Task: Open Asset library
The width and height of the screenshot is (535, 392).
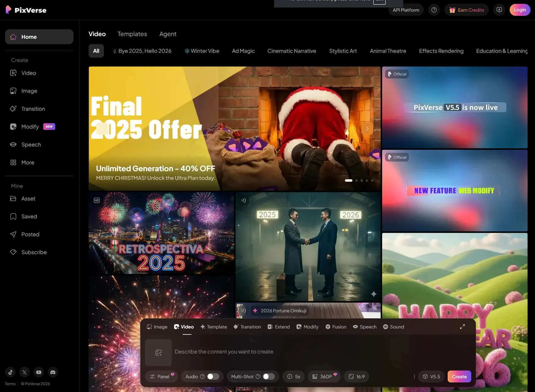Action: click(x=39, y=199)
